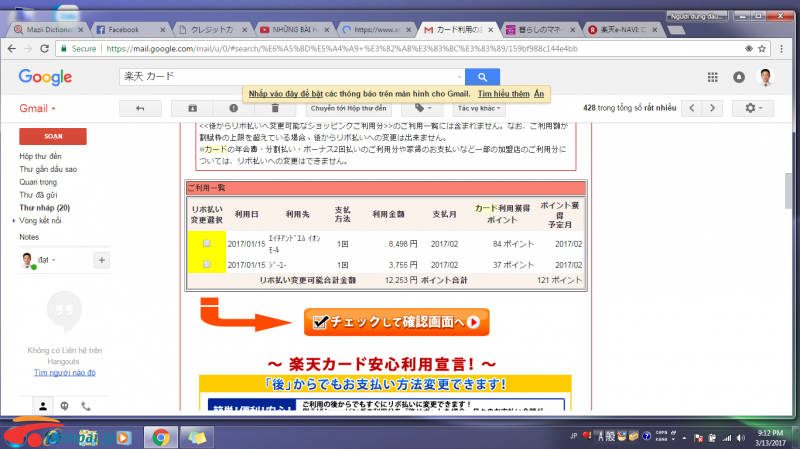Screen dimensions: 800x449
Task: Go back to search results arrow
Action: 140,108
